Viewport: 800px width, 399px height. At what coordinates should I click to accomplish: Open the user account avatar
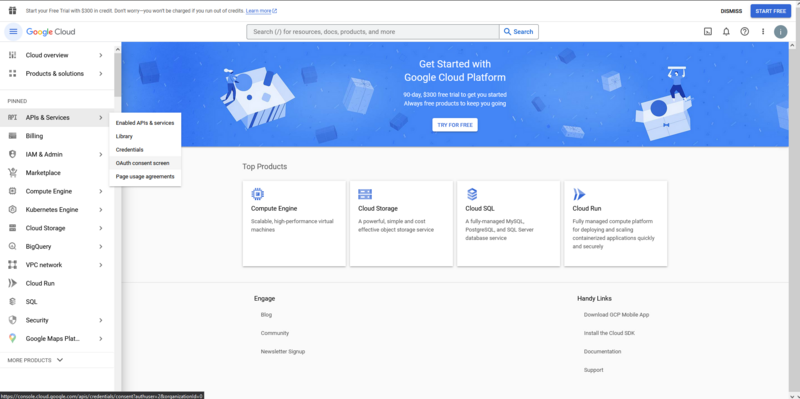point(780,32)
